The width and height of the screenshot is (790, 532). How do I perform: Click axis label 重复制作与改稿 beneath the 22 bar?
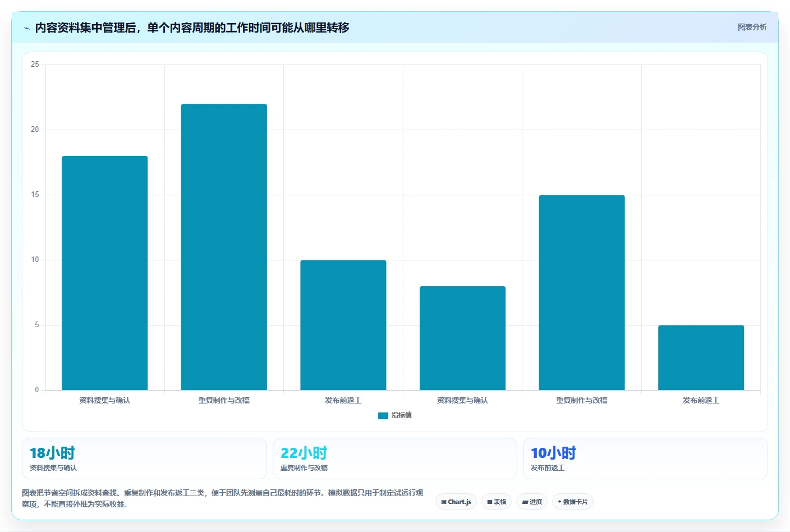[224, 400]
